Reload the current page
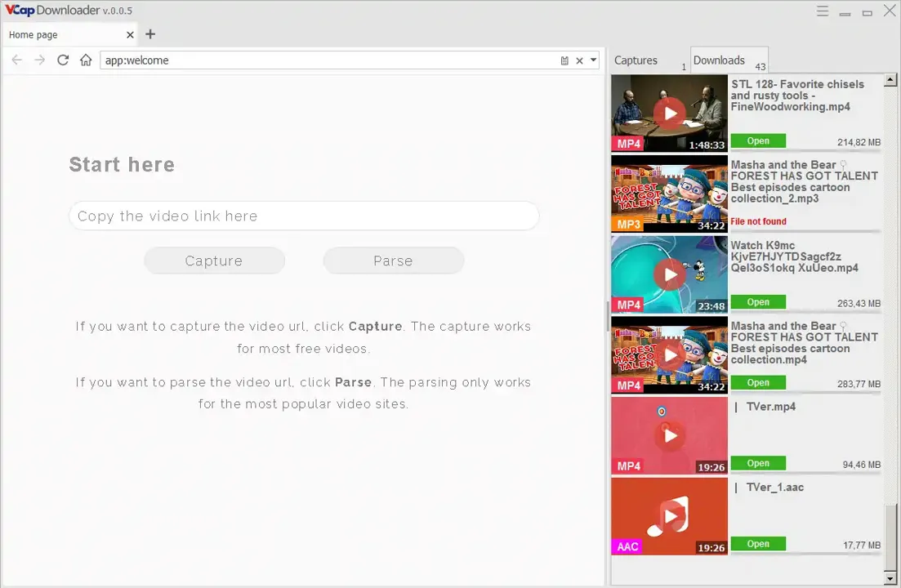This screenshot has height=588, width=901. [x=63, y=60]
